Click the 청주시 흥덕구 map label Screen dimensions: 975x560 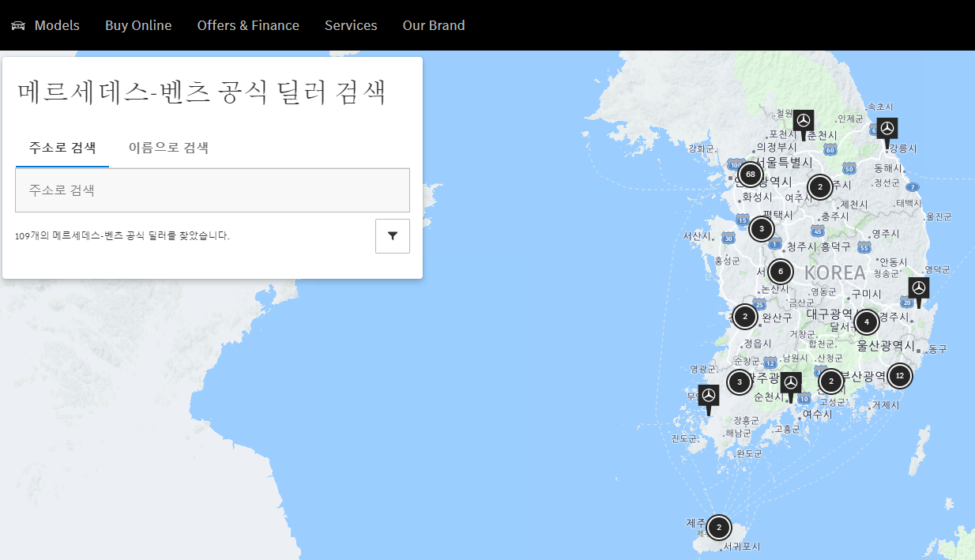tap(819, 246)
